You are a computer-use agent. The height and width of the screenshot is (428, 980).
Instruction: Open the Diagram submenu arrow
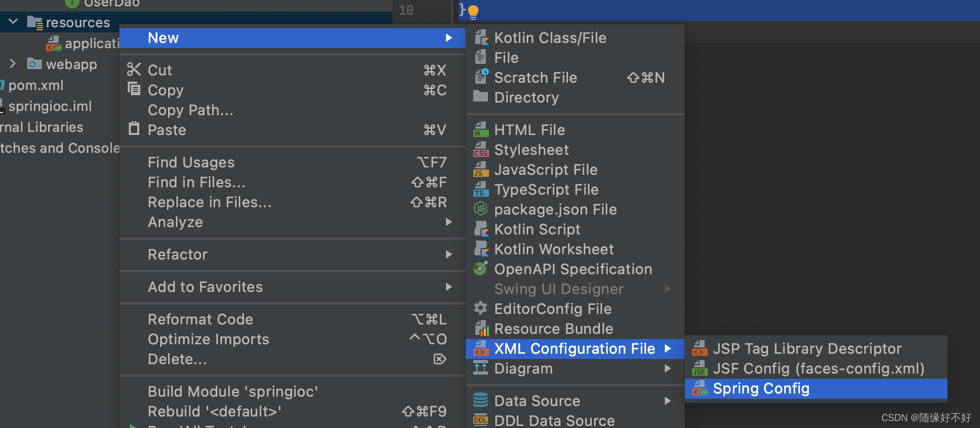point(667,368)
